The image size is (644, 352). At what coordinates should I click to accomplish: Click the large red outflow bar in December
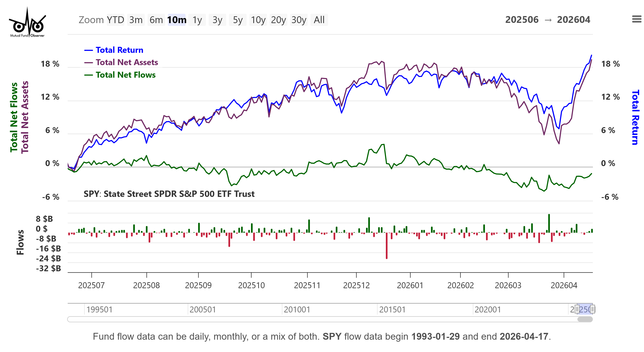[386, 246]
